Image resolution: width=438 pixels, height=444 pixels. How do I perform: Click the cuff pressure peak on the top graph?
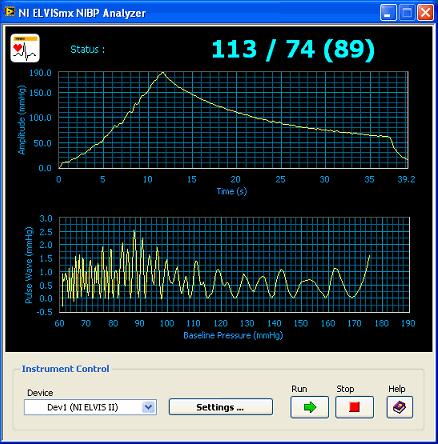[163, 72]
